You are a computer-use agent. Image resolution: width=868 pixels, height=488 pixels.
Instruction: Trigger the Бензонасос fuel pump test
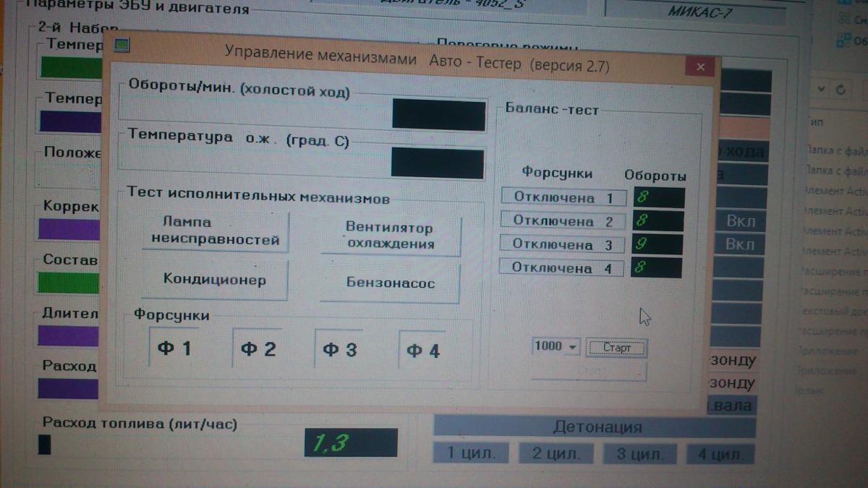click(390, 283)
